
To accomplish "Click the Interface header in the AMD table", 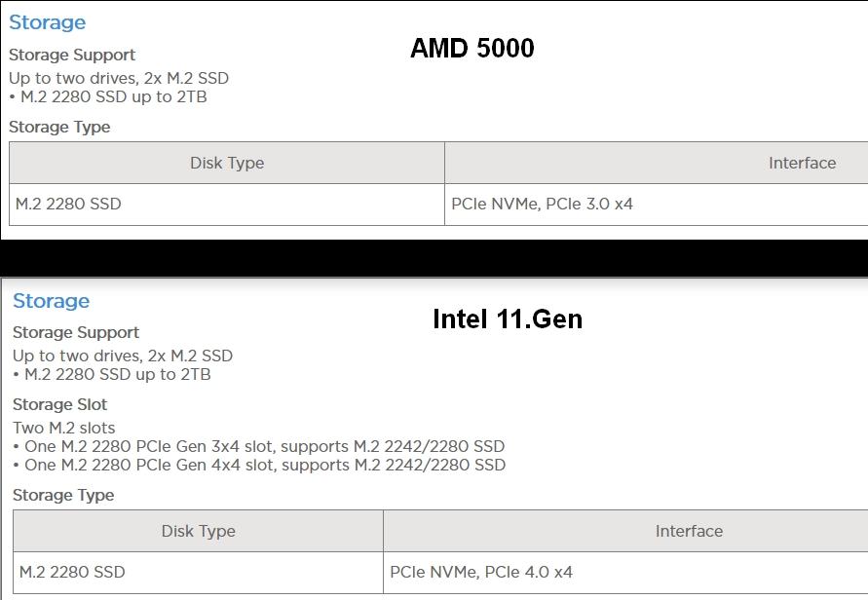I will point(657,163).
